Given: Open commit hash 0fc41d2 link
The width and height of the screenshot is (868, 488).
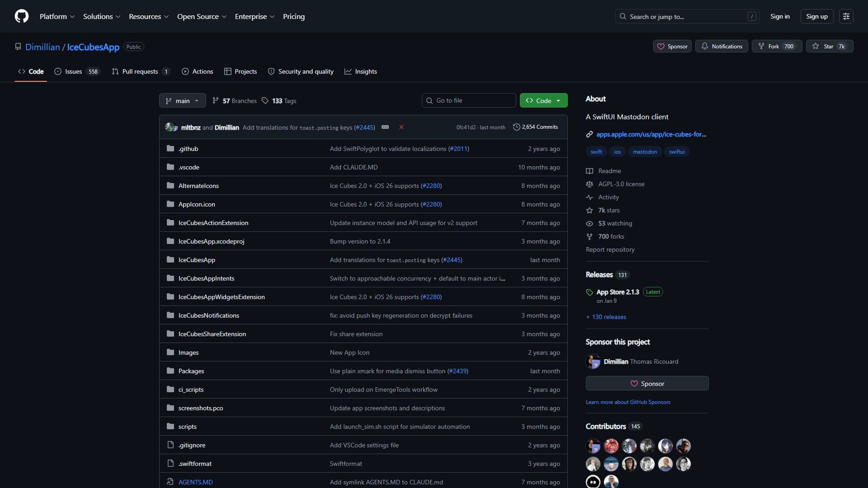Looking at the screenshot, I should [466, 127].
